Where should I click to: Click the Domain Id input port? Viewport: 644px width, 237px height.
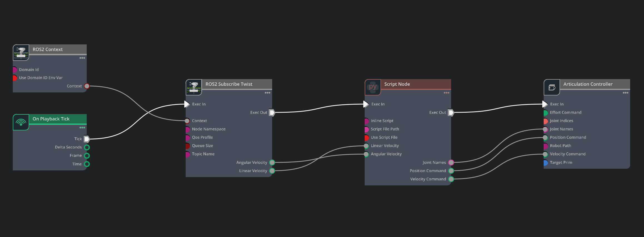click(x=14, y=70)
